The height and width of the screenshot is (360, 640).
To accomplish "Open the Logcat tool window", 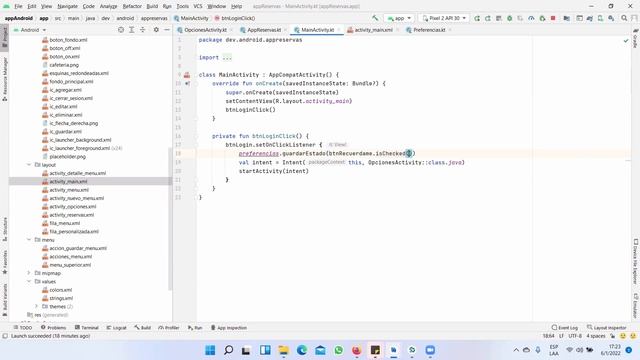I will click(x=117, y=328).
